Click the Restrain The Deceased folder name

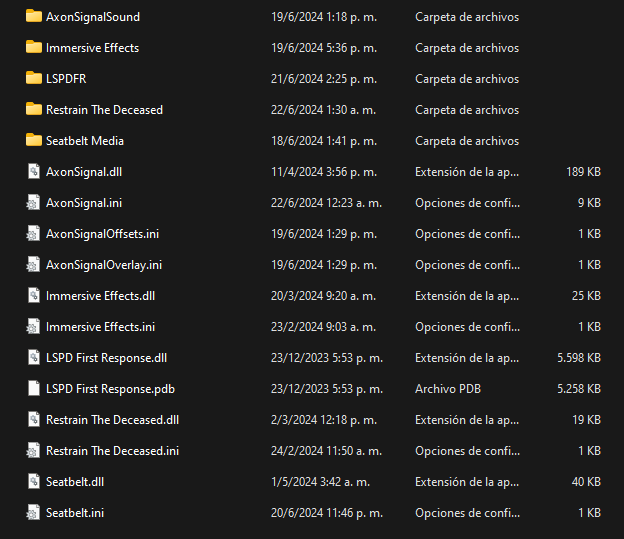104,110
